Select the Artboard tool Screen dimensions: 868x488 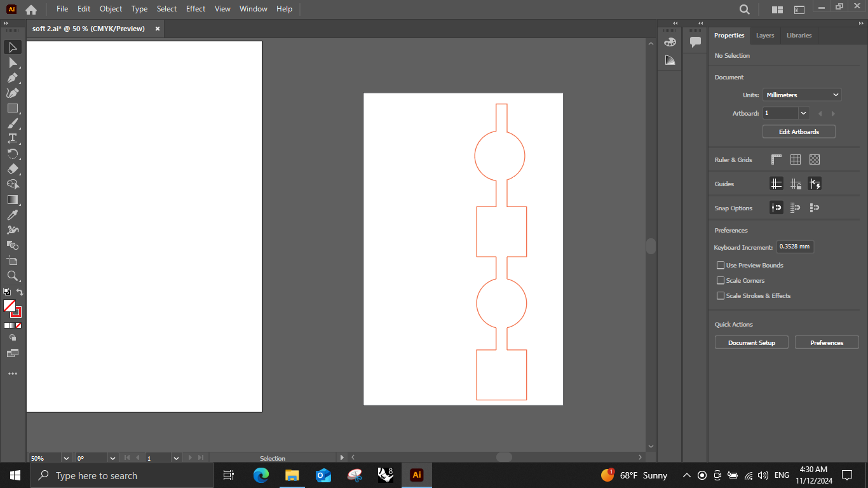click(x=13, y=261)
